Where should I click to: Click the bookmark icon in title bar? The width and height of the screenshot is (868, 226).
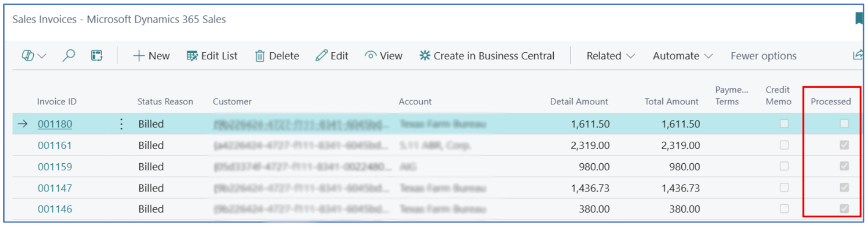(859, 19)
